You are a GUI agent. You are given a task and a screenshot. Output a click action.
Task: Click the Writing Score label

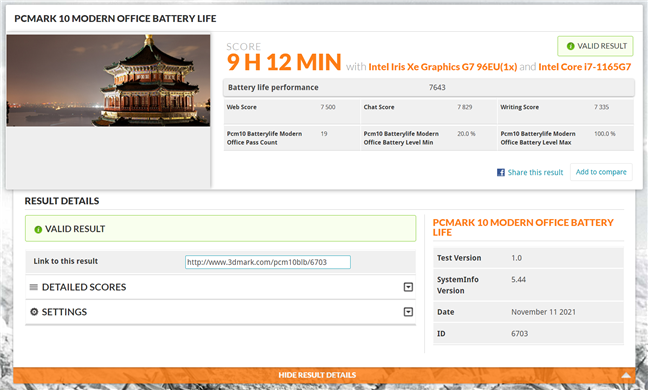click(x=519, y=107)
